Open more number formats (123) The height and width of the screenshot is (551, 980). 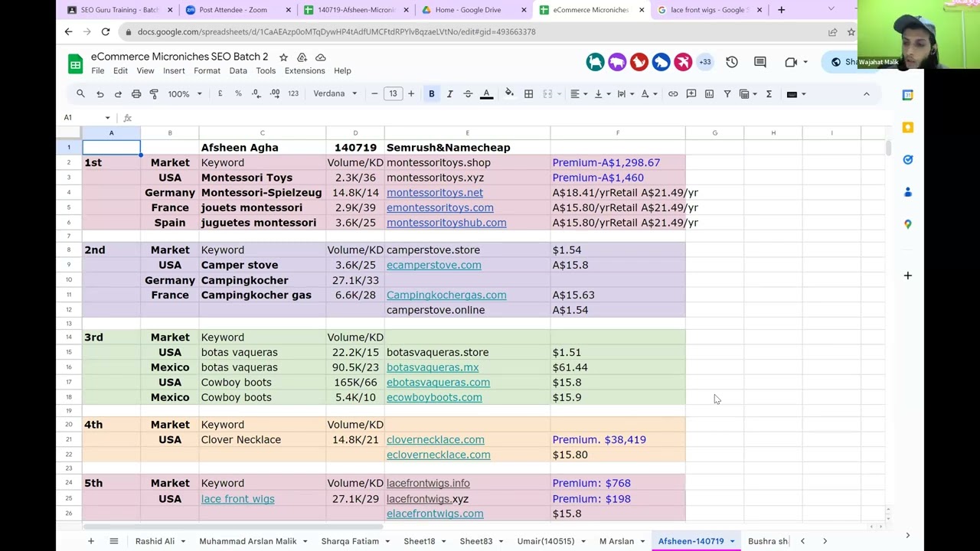pos(293,94)
